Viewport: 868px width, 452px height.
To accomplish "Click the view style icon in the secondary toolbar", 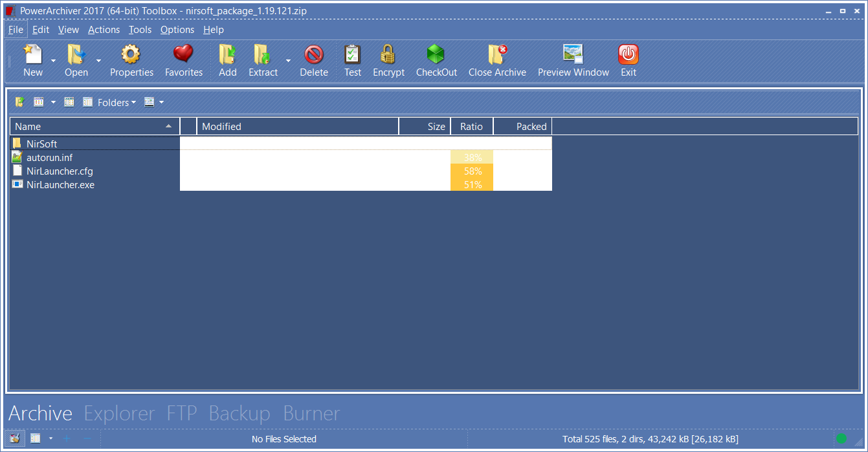I will tap(39, 102).
